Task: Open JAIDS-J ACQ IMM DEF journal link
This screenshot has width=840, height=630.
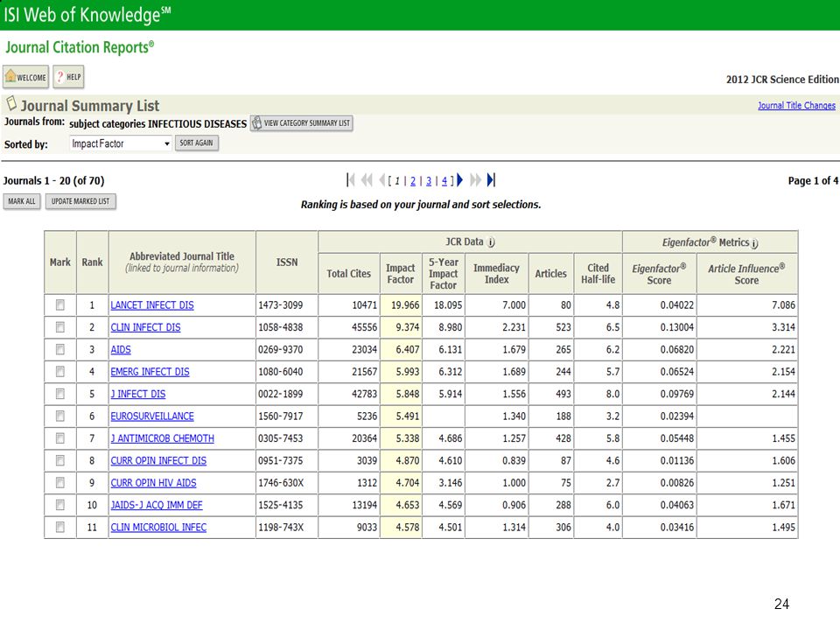Action: click(x=157, y=505)
